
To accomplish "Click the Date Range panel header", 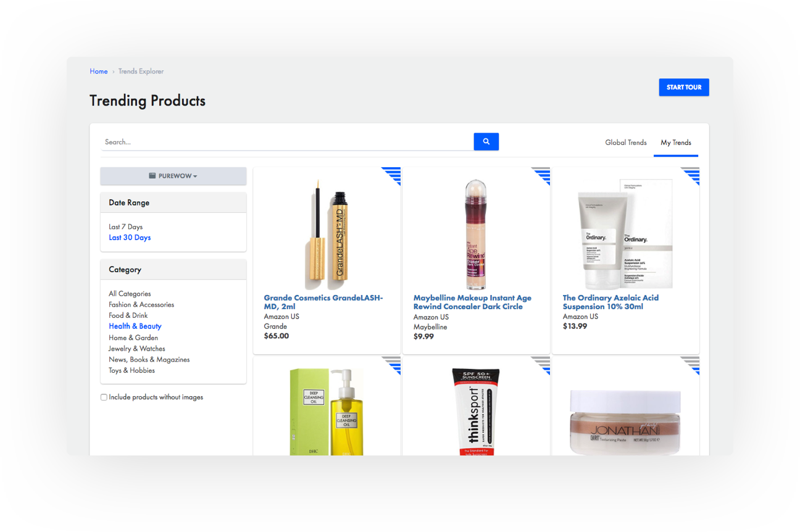I will click(173, 202).
